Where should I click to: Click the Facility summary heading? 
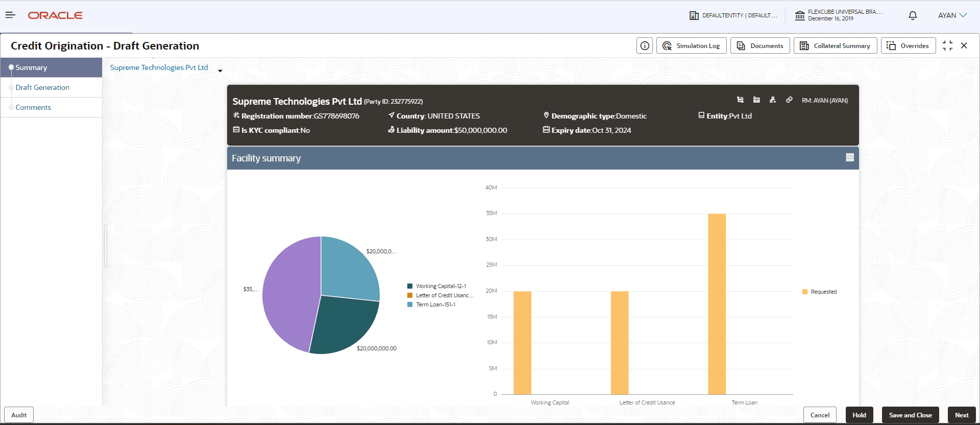[x=266, y=158]
